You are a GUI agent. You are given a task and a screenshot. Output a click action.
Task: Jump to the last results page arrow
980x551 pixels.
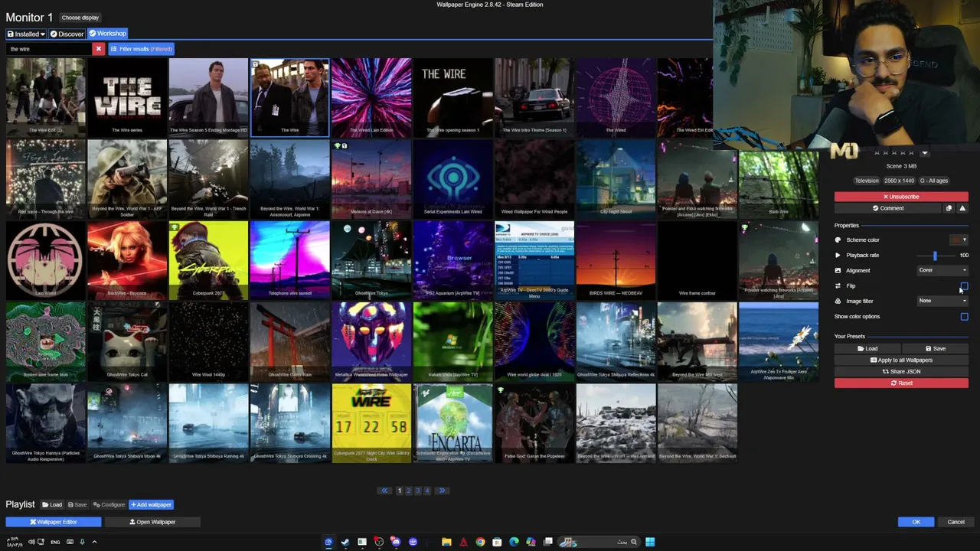pyautogui.click(x=442, y=491)
